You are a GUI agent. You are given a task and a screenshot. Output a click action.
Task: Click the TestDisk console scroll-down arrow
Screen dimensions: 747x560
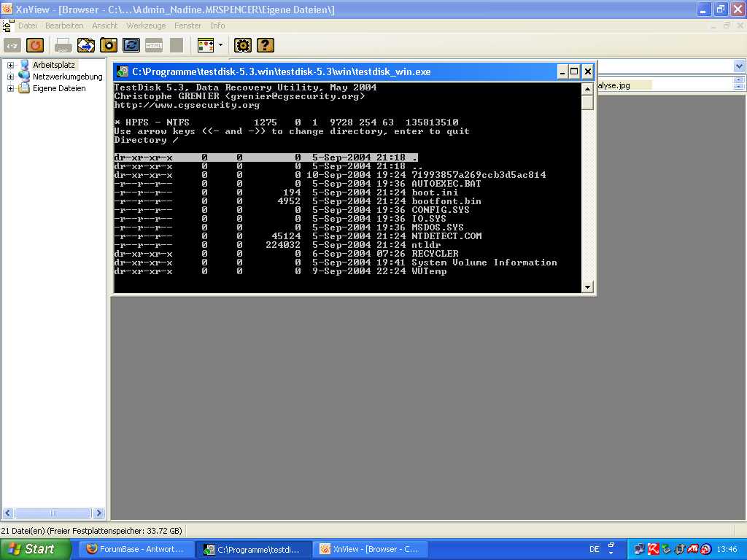point(587,287)
